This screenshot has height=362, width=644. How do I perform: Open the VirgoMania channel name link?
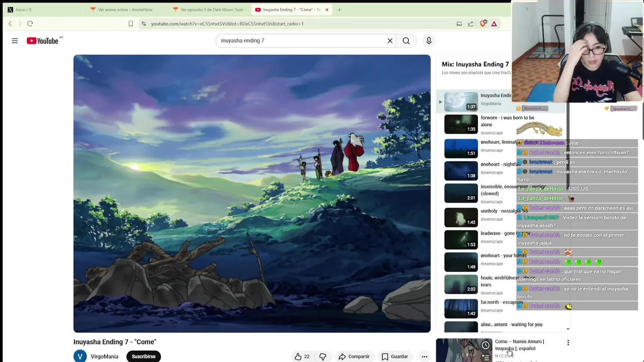105,356
